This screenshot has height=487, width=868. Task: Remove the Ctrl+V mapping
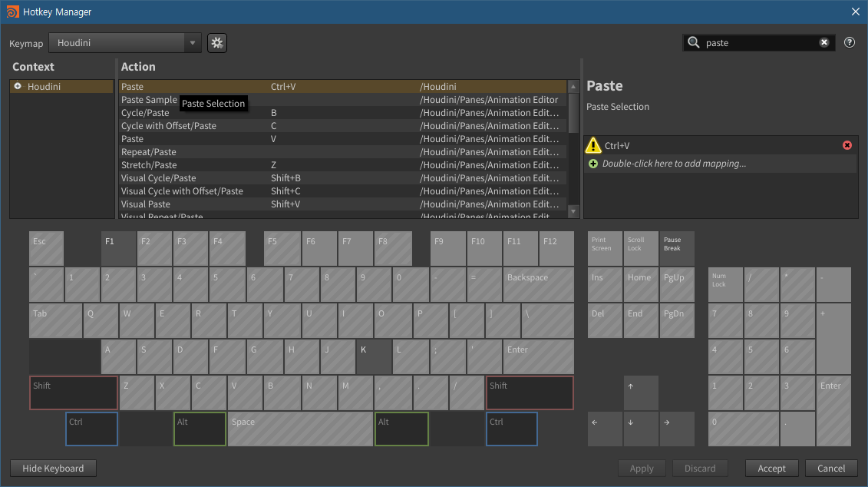[847, 145]
